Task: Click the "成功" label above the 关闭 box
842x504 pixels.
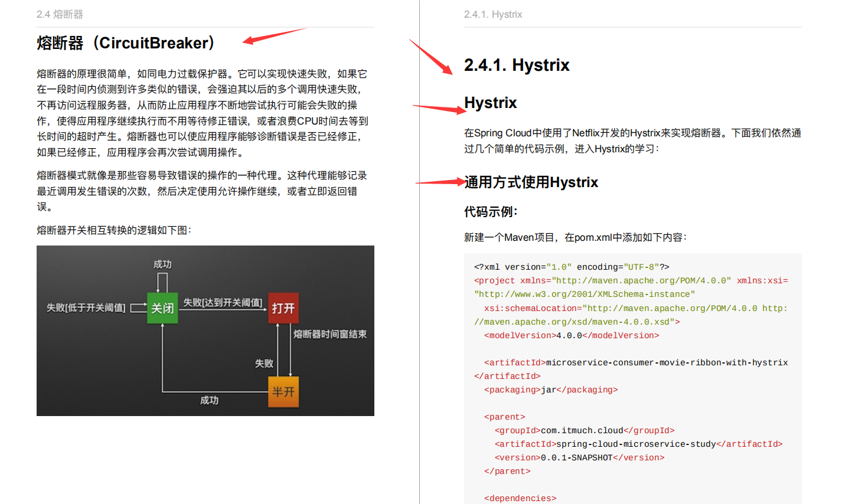Action: [x=162, y=264]
